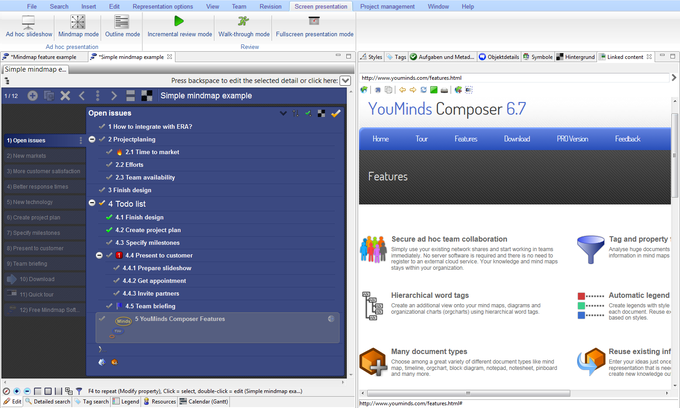Image resolution: width=680 pixels, height=408 pixels.
Task: Click the sort icon in Open issues header
Action: point(295,114)
